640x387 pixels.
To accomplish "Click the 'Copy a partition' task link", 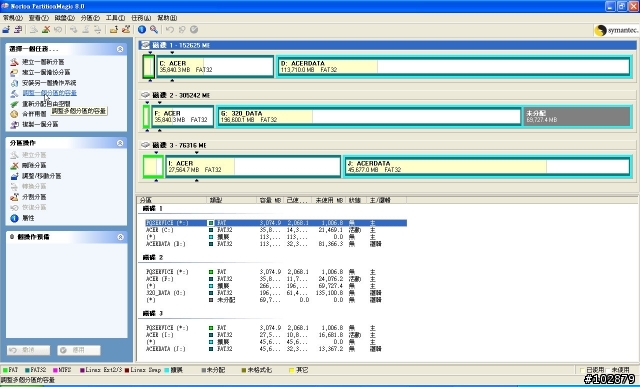I will click(40, 125).
